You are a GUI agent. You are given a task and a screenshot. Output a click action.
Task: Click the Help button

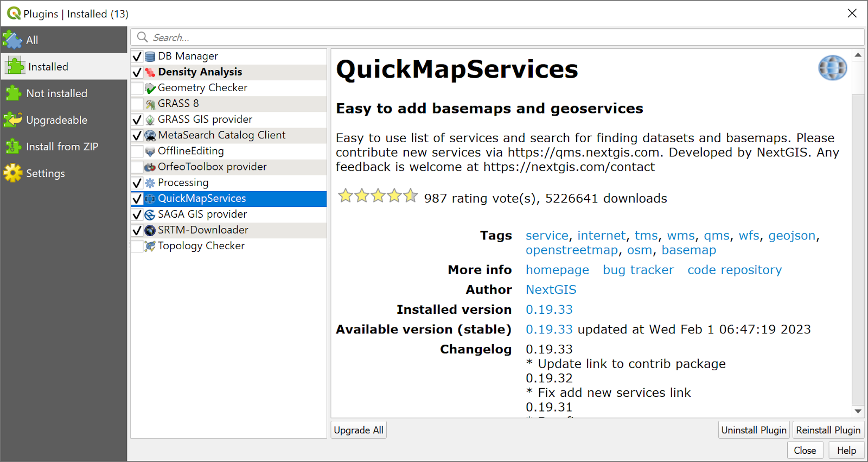[x=846, y=450]
